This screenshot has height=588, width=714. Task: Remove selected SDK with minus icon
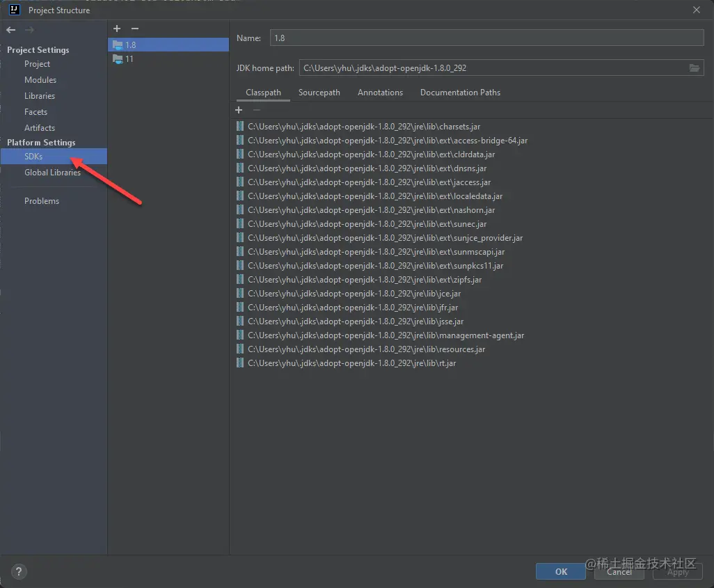(x=135, y=29)
